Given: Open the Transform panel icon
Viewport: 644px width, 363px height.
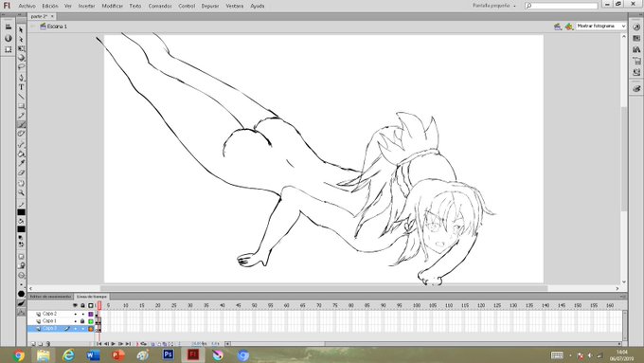Looking at the screenshot, I should [x=9, y=49].
